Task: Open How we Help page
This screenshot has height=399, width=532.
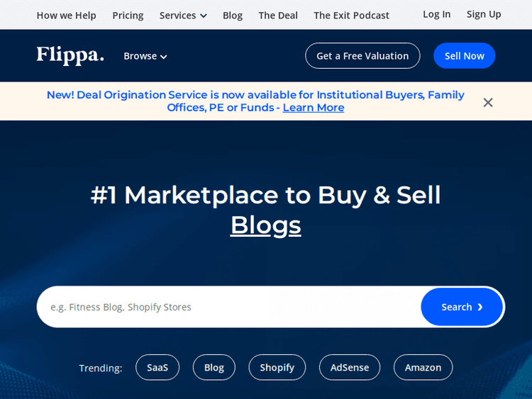Action: point(66,15)
